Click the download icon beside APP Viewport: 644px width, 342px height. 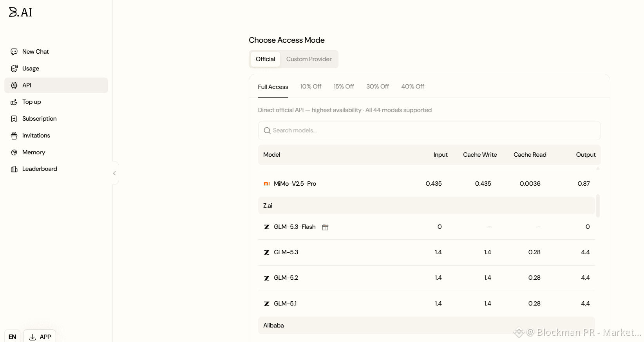33,337
